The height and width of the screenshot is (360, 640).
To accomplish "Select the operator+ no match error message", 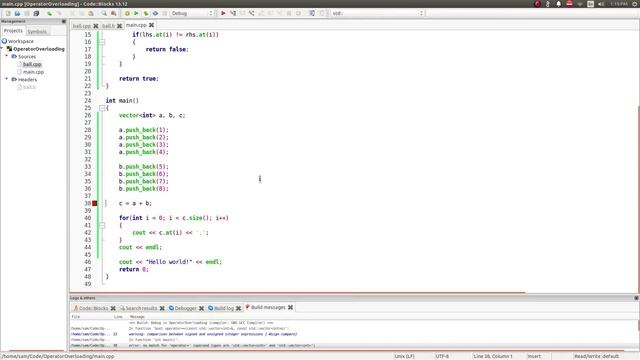I will point(222,345).
